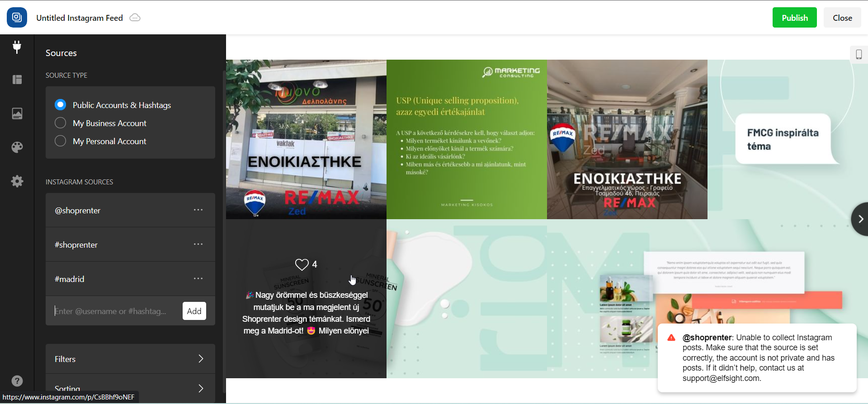Image resolution: width=868 pixels, height=404 pixels.
Task: Click the help question mark icon
Action: click(17, 381)
